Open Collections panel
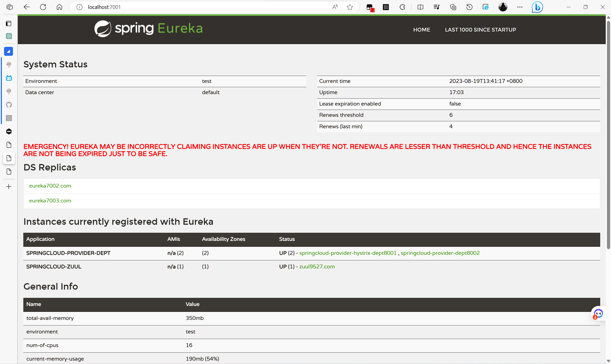The height and width of the screenshot is (364, 611). tap(453, 7)
